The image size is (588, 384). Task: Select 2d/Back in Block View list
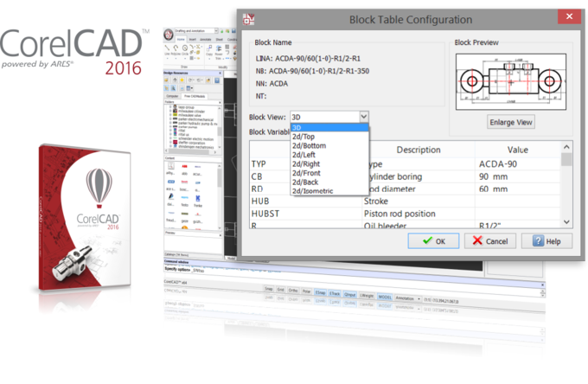[x=329, y=182]
